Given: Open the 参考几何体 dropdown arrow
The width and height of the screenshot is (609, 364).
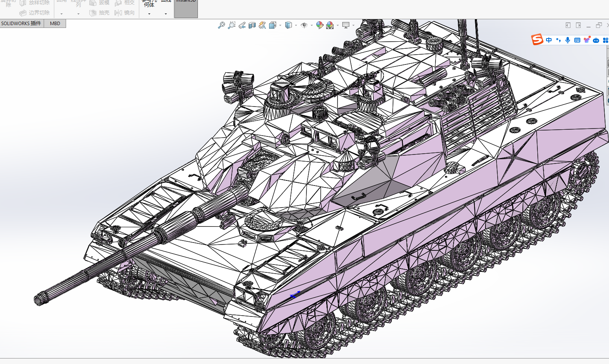Looking at the screenshot, I should point(149,14).
